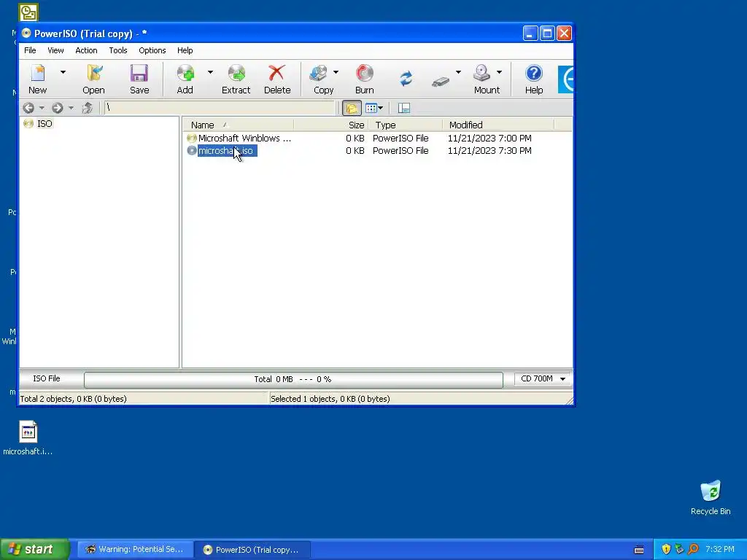Click the Total 0 MB capacity bar

click(293, 379)
